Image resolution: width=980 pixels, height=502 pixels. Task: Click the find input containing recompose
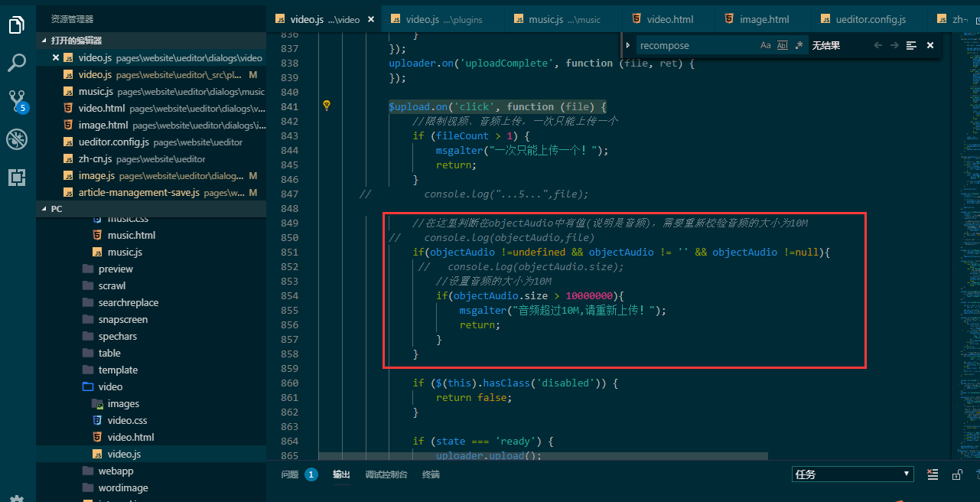click(696, 45)
